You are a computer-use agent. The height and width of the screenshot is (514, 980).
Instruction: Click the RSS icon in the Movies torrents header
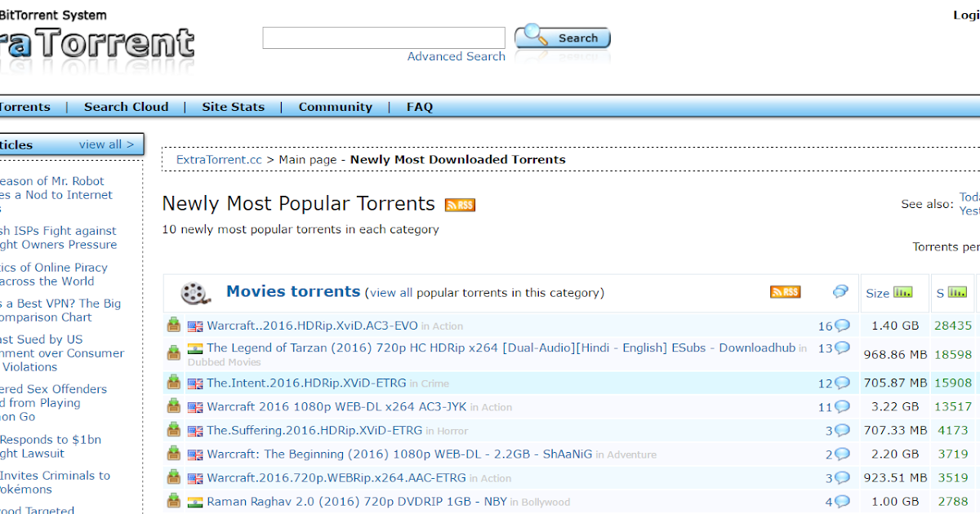(784, 291)
